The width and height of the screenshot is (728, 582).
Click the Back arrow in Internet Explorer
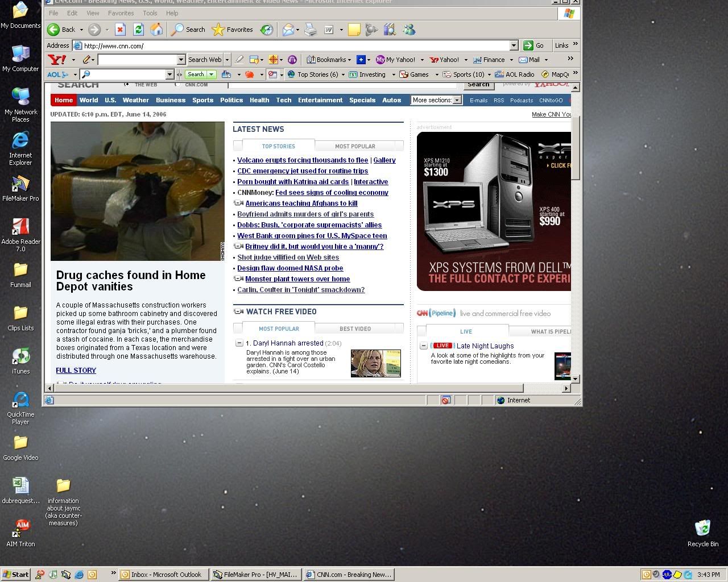tap(54, 30)
